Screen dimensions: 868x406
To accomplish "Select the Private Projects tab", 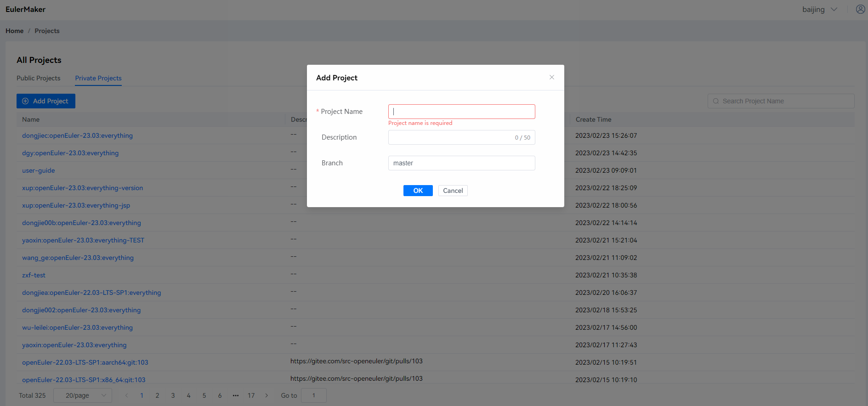I will (98, 78).
